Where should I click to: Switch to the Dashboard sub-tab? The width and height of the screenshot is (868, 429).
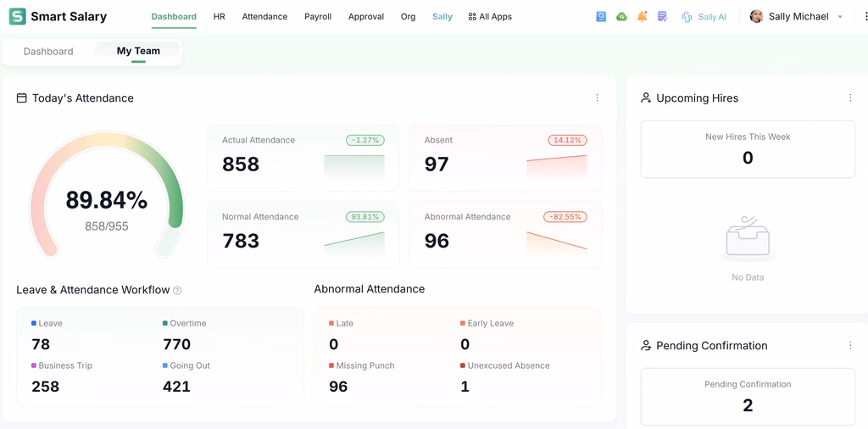coord(48,52)
